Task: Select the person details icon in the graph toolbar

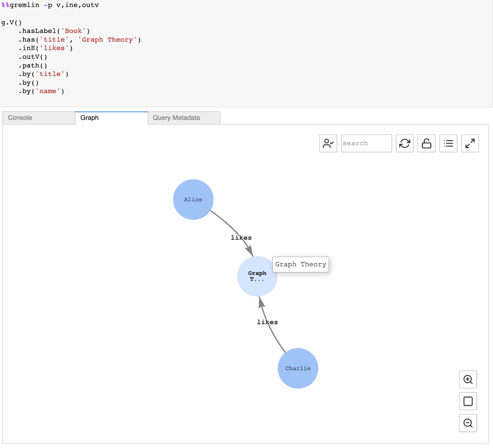Action: 328,143
